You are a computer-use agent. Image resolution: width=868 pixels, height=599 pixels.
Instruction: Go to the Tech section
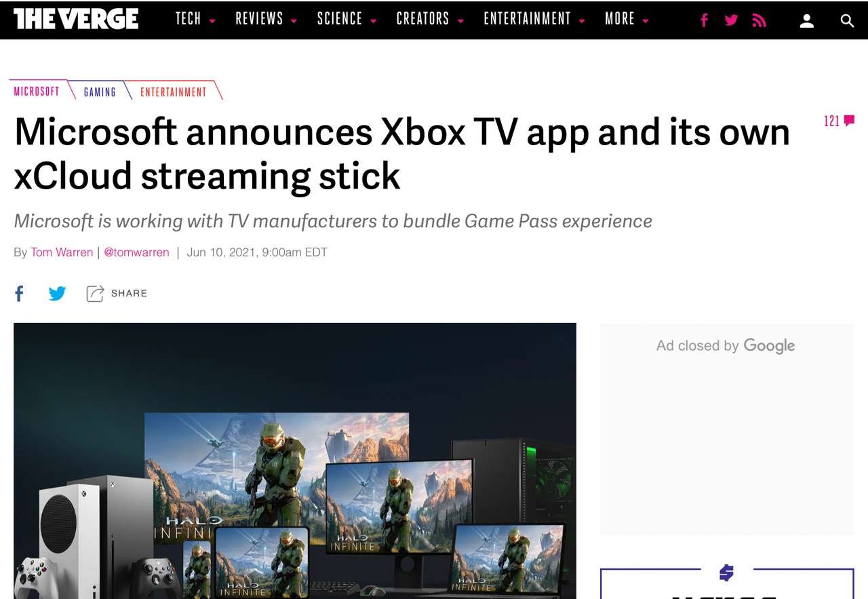(x=189, y=19)
